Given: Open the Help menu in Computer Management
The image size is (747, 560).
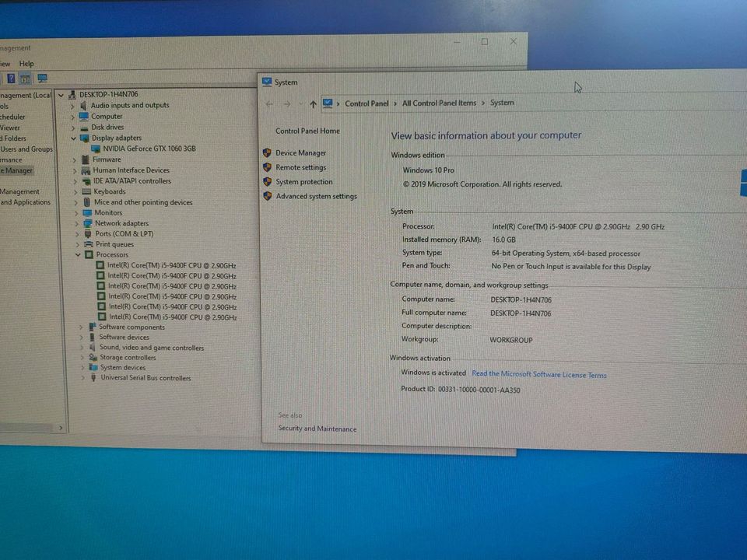Looking at the screenshot, I should (26, 63).
